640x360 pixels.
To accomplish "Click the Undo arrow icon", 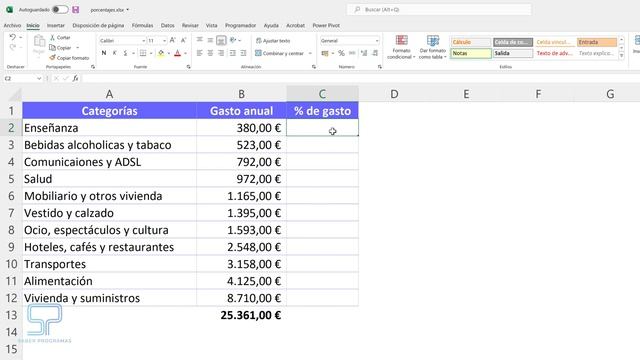I will (x=13, y=37).
